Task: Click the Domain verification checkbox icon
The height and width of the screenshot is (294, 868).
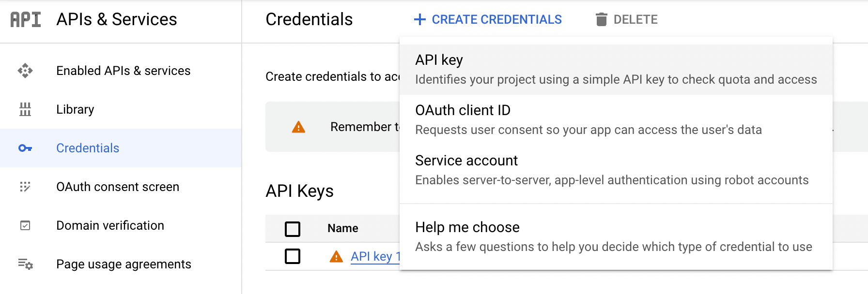Action: pos(25,225)
